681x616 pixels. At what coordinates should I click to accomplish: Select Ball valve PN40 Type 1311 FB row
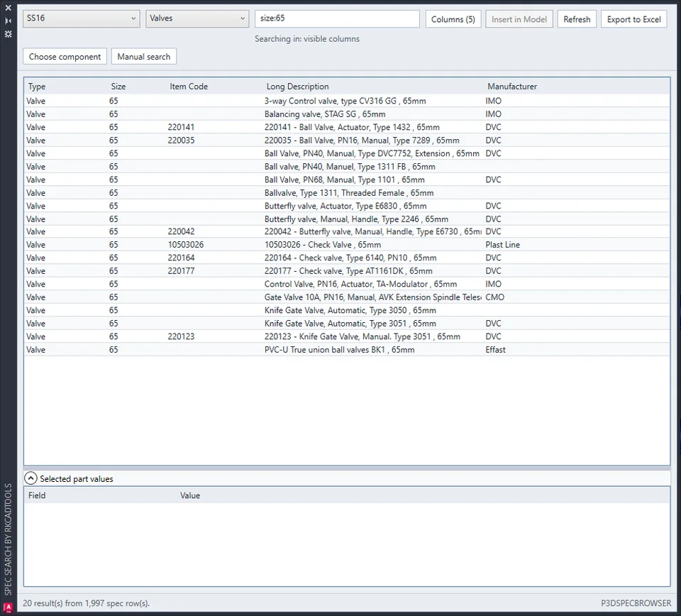coord(347,166)
